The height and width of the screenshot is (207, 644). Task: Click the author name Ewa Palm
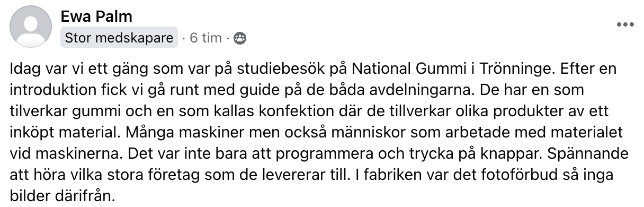[x=89, y=17]
